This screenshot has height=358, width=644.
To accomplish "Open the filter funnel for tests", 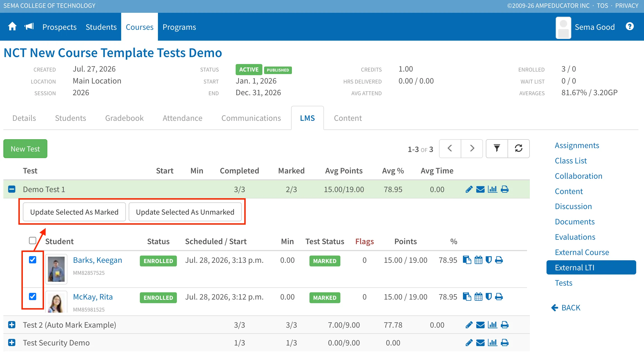I will 497,148.
